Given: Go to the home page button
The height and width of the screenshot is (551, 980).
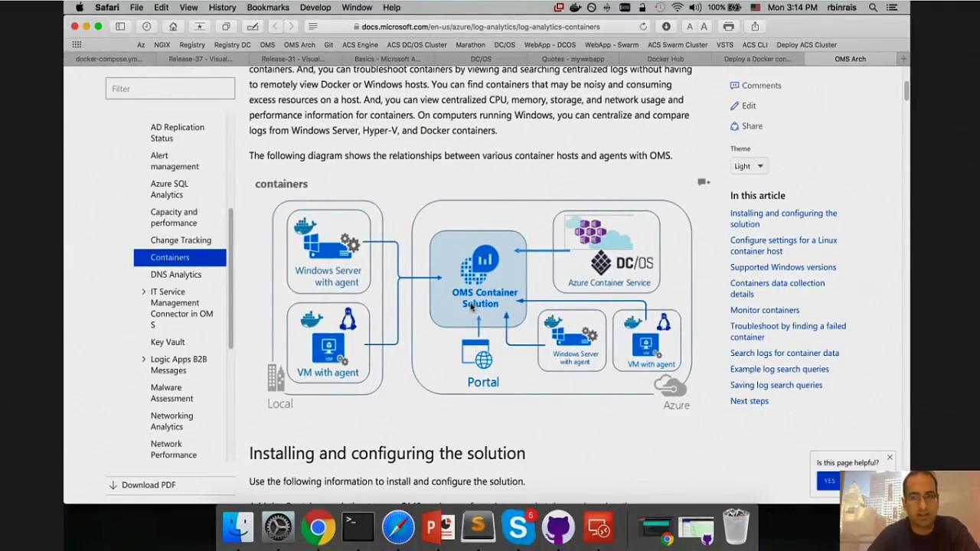Looking at the screenshot, I should coord(173,26).
